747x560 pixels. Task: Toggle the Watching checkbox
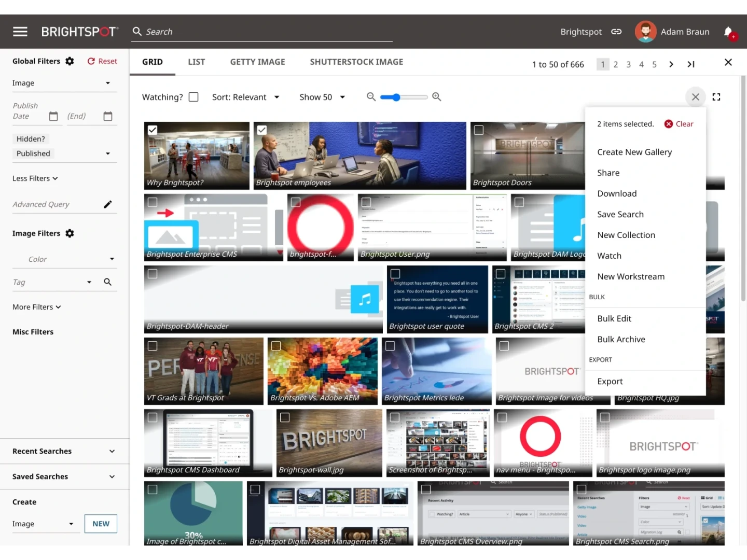click(x=193, y=97)
